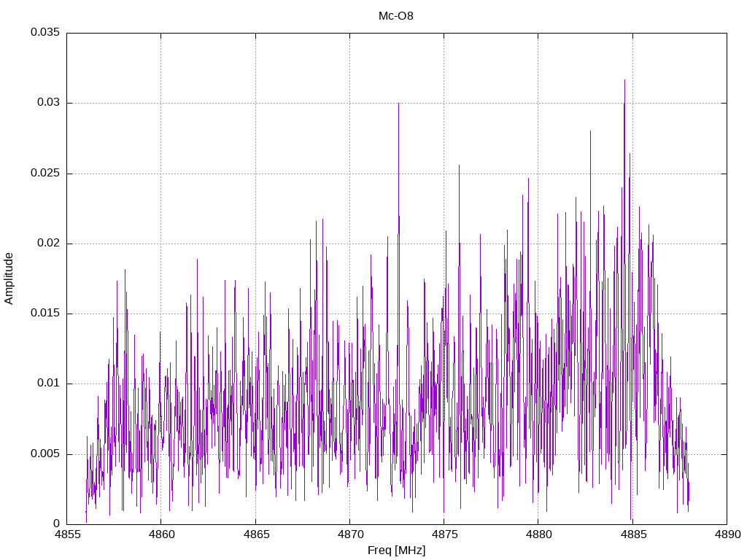The width and height of the screenshot is (747, 560).
Task: Click the 0.025 y-axis tick label
Action: pos(44,174)
